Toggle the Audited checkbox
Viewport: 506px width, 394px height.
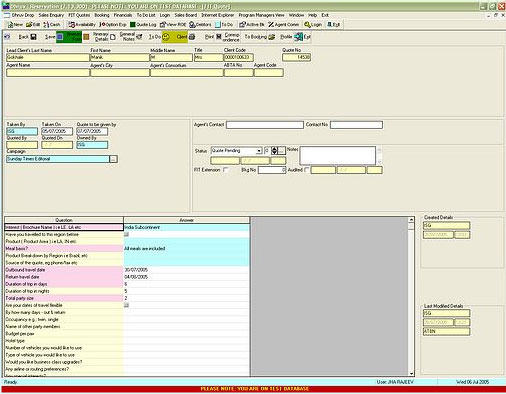[x=306, y=170]
